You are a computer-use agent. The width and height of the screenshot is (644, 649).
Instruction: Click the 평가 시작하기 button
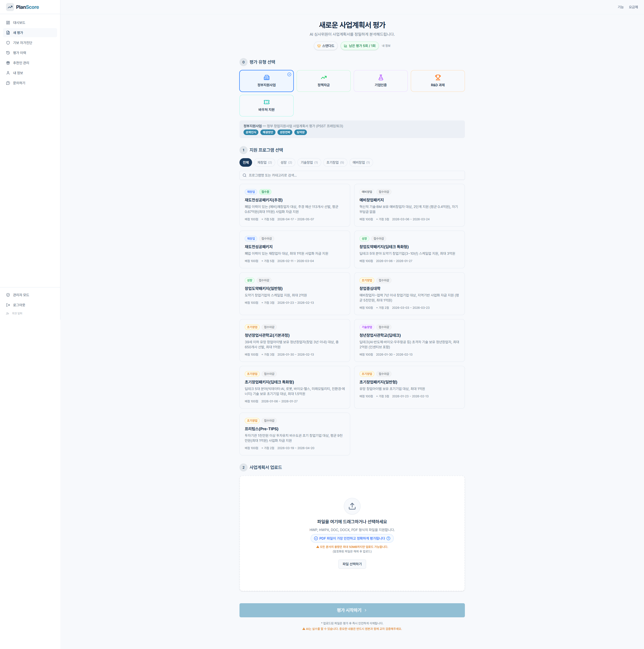(x=352, y=610)
